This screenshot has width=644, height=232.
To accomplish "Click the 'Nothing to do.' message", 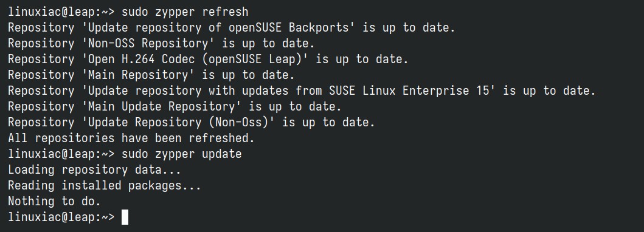I will [x=54, y=201].
